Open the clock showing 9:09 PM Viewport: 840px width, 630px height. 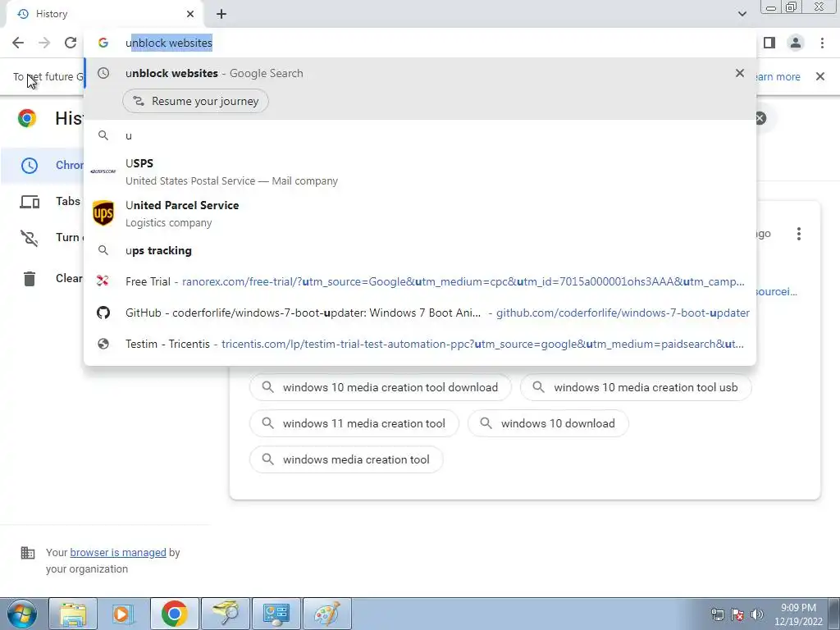(x=798, y=614)
